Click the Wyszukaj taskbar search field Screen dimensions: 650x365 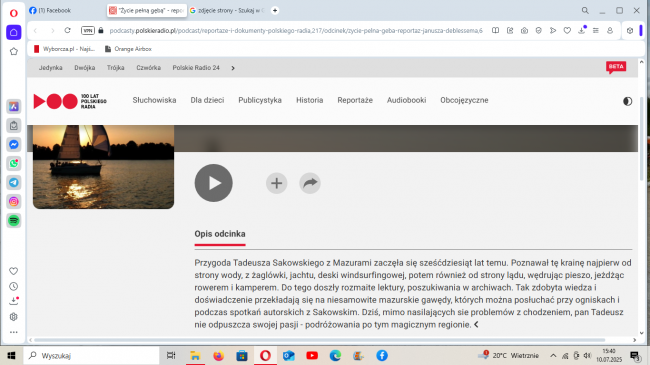(x=92, y=355)
